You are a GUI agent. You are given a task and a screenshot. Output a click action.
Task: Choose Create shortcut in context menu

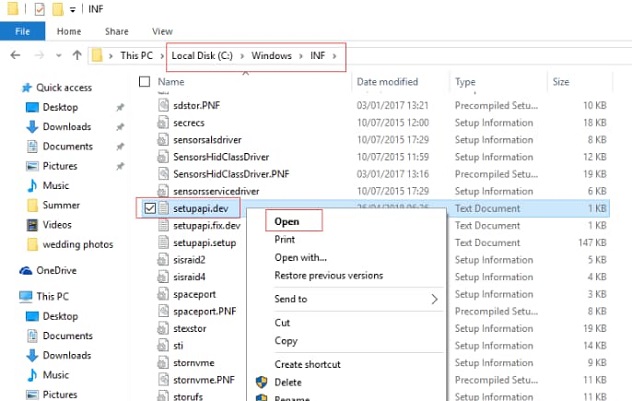308,364
